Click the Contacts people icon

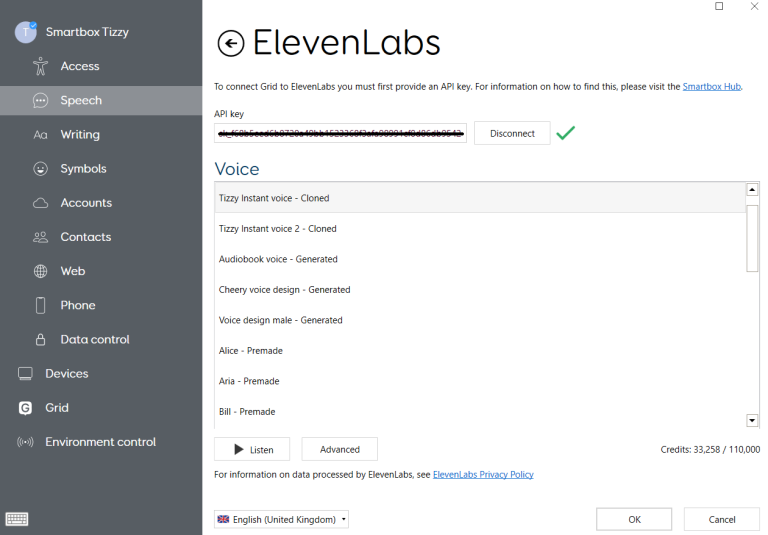(x=41, y=237)
